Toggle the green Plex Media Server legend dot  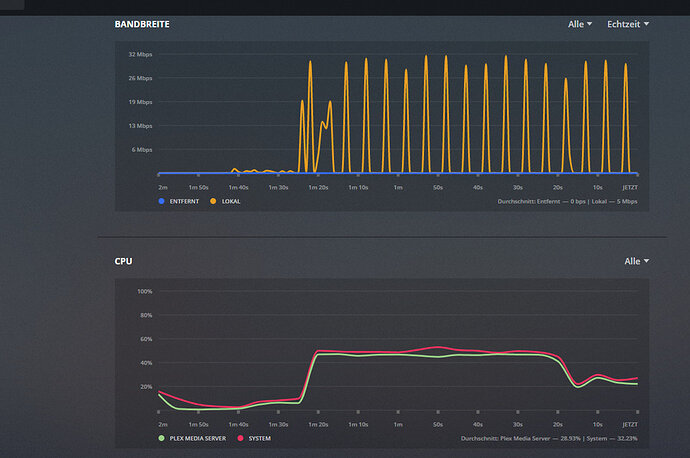161,438
